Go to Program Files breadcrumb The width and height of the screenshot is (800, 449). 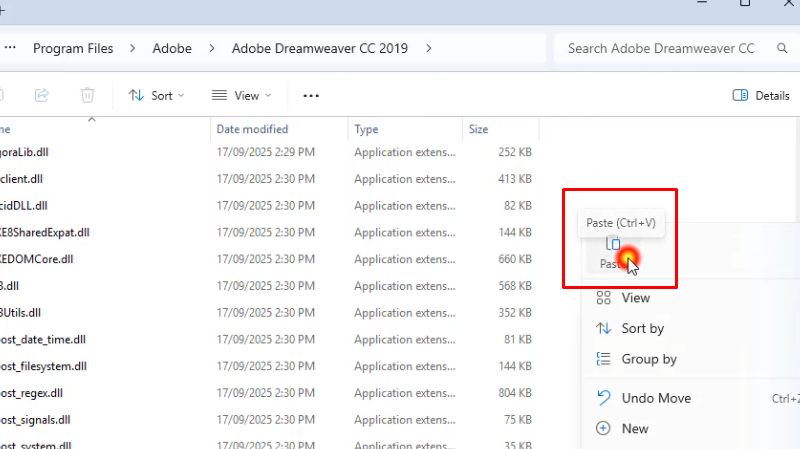pos(73,48)
